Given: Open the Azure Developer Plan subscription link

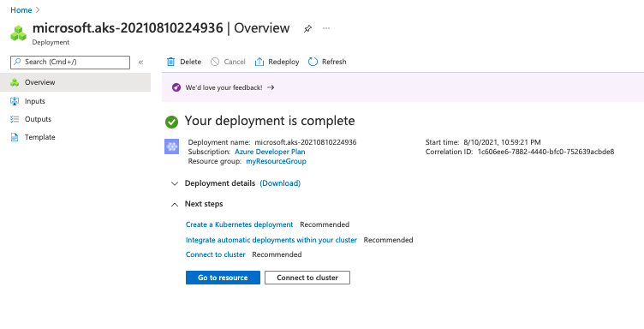Looking at the screenshot, I should click(x=270, y=152).
